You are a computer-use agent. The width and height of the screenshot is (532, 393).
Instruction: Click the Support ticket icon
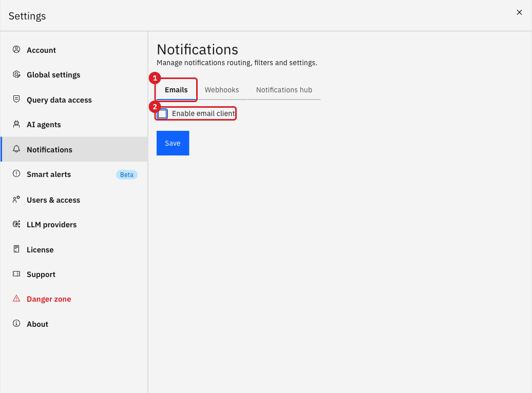(16, 273)
